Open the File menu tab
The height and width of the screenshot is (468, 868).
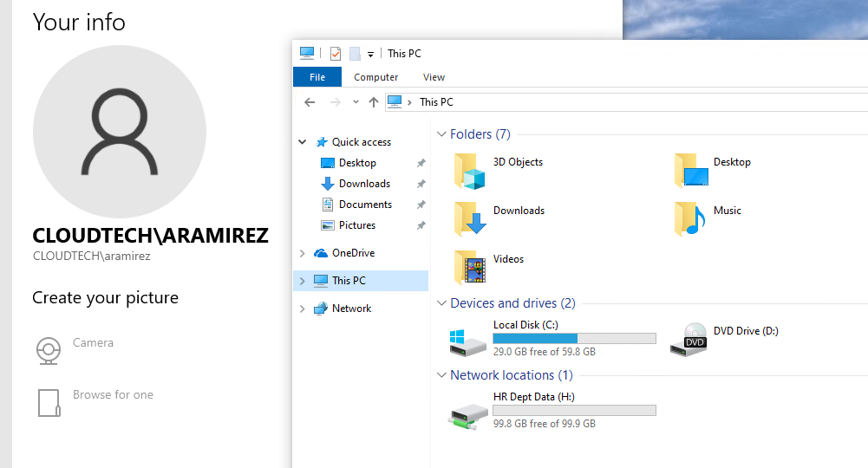pos(317,77)
